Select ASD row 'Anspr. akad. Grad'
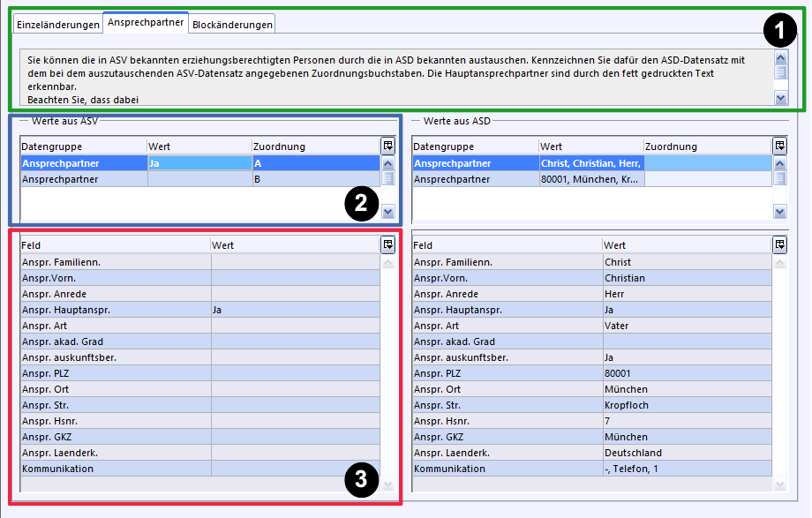Image resolution: width=812 pixels, height=518 pixels. tap(592, 342)
